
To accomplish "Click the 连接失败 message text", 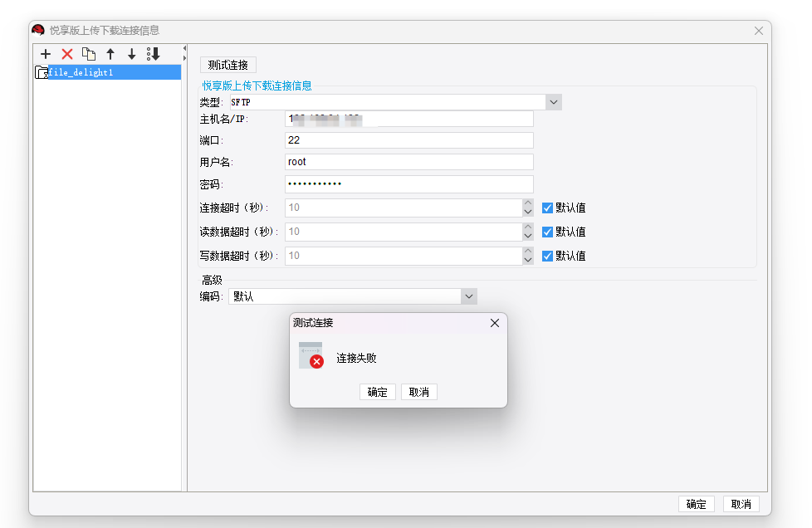I will [356, 358].
